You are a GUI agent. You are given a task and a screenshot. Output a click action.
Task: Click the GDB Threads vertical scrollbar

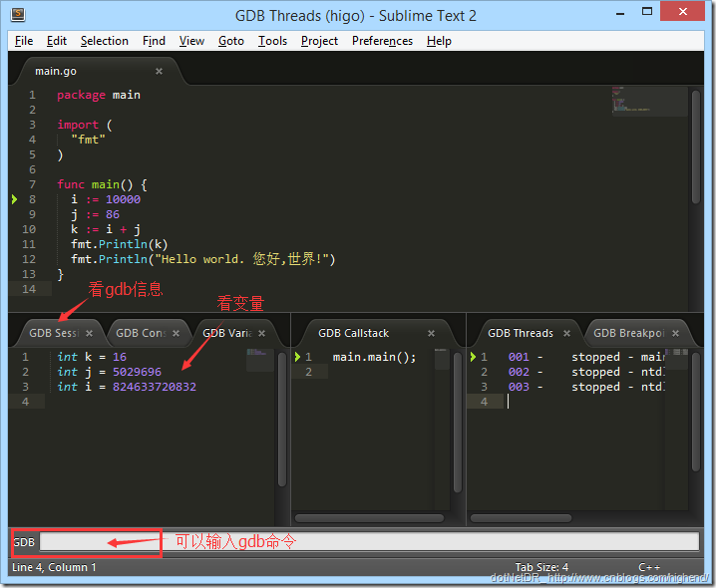coord(695,412)
